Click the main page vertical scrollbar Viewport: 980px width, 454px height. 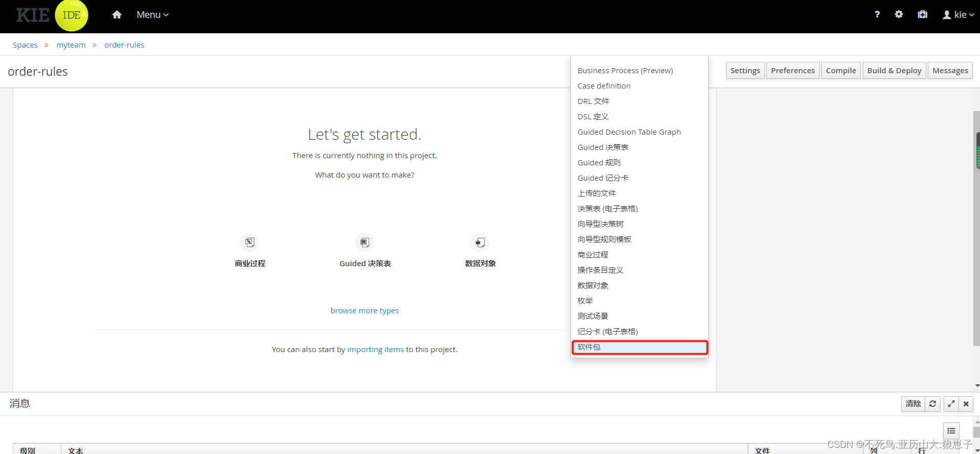[x=976, y=228]
